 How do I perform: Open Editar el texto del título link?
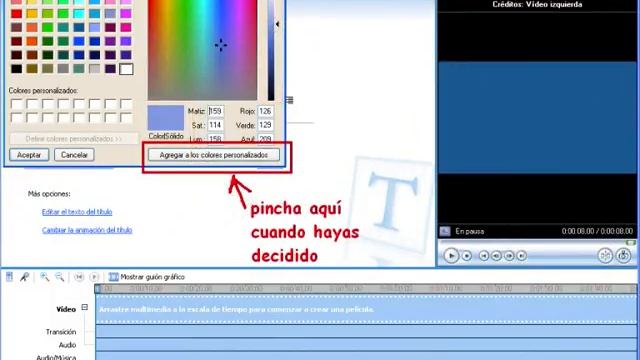[77, 211]
